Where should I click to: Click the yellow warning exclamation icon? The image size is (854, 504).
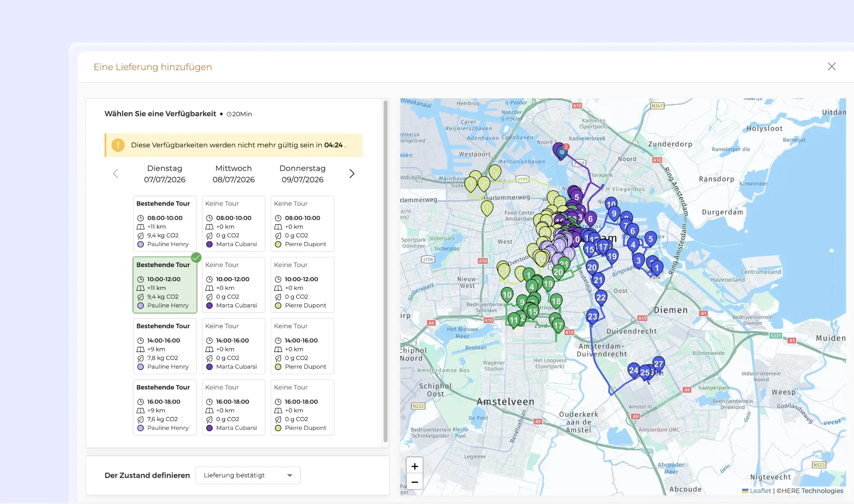coord(118,145)
